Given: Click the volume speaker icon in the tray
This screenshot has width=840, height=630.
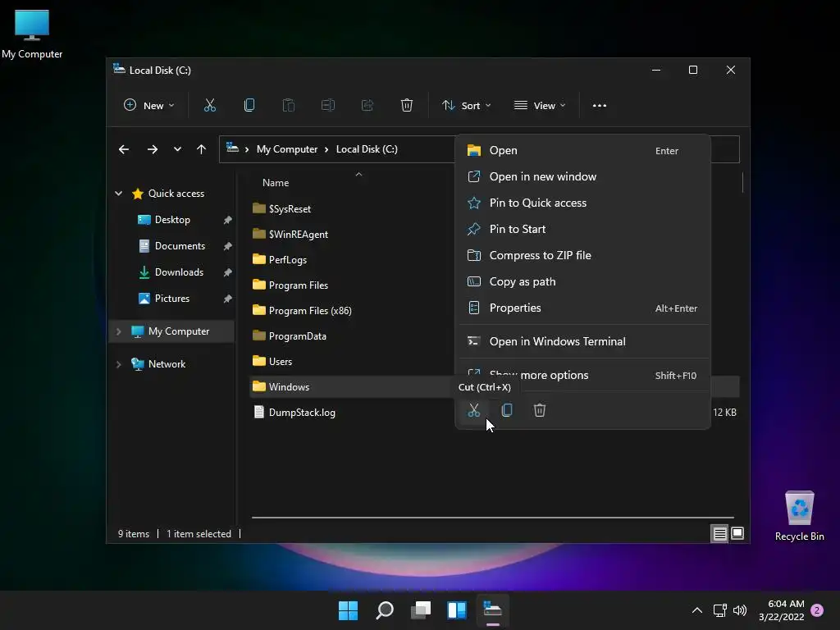Looking at the screenshot, I should pos(740,610).
